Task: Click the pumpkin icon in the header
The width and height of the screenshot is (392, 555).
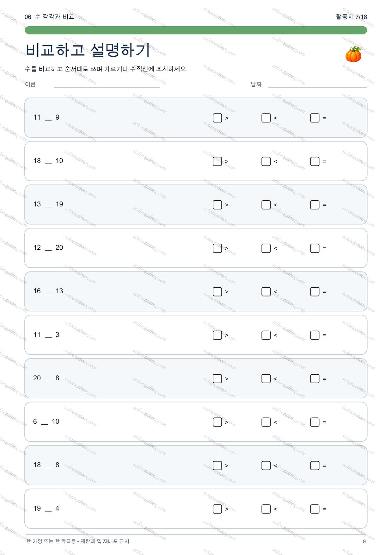Action: click(x=353, y=54)
